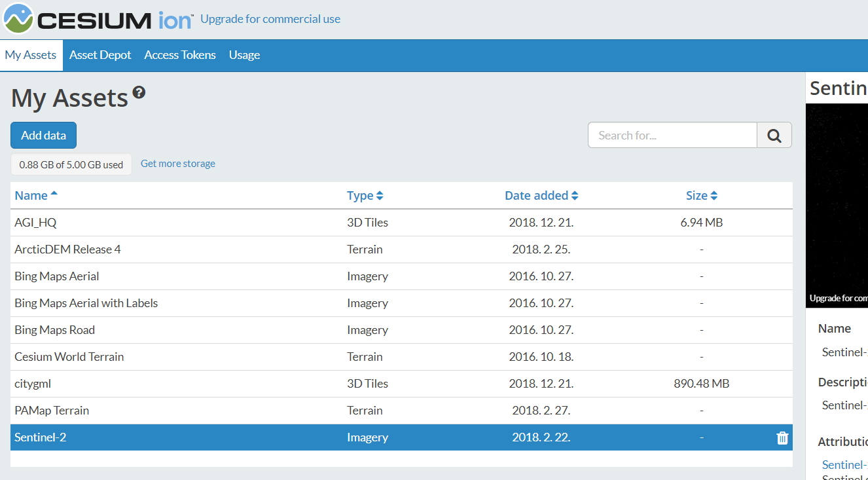Image resolution: width=868 pixels, height=480 pixels.
Task: Select the PAMap Terrain asset
Action: coord(401,411)
